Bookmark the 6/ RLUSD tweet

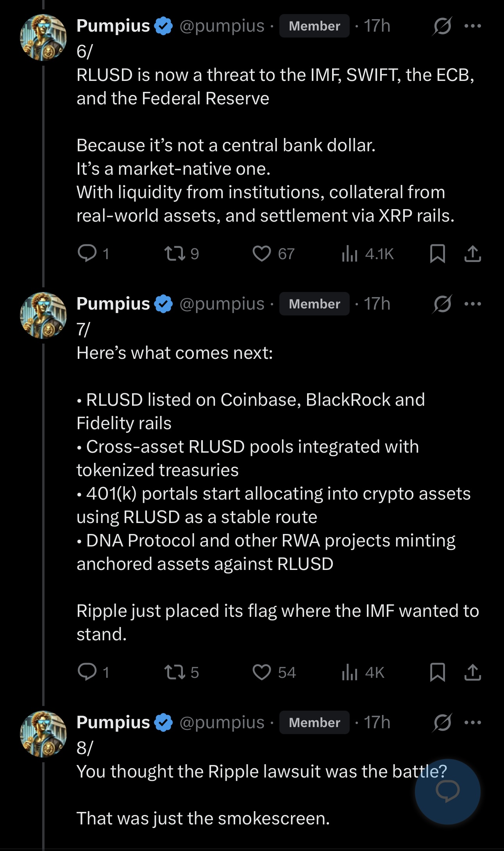pos(437,253)
